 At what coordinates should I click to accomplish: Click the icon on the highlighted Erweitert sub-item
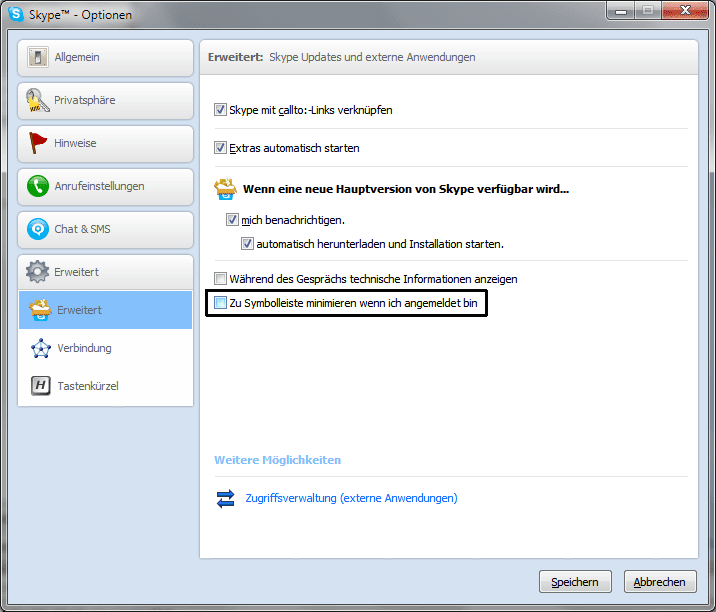tap(40, 310)
